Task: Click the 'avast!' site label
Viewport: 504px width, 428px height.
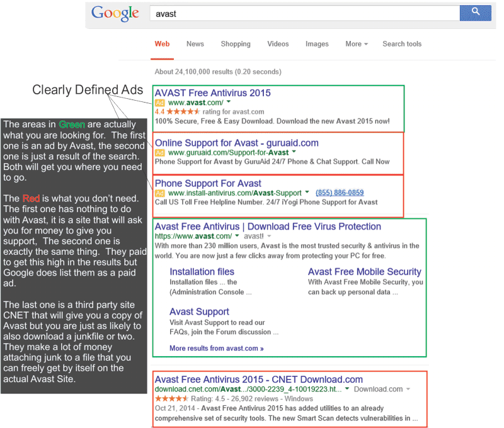Action: click(254, 236)
